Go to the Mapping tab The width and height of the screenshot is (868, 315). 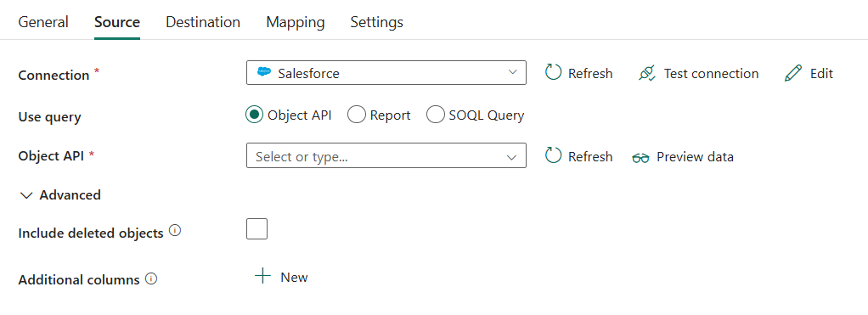point(295,22)
